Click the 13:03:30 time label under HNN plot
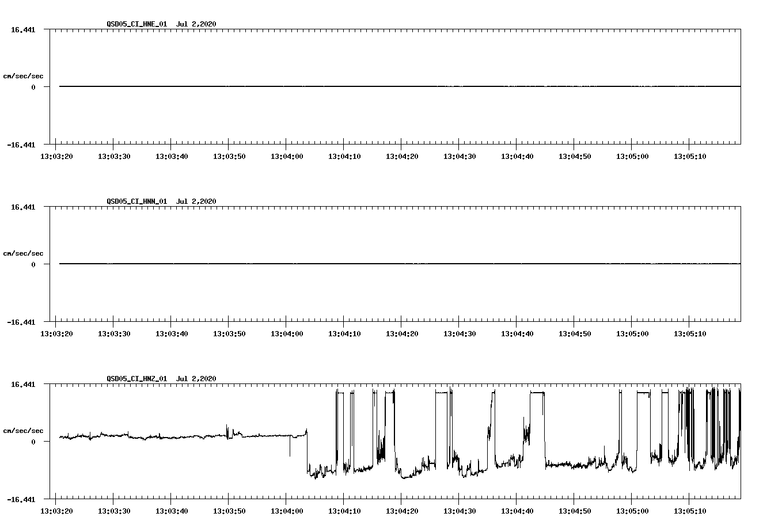This screenshot has width=782, height=532. coord(114,334)
